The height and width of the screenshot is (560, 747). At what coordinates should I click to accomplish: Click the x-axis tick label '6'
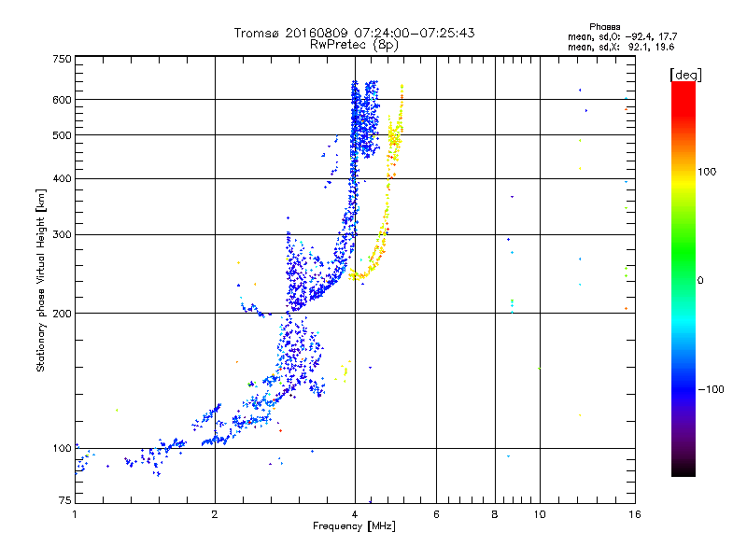click(436, 514)
